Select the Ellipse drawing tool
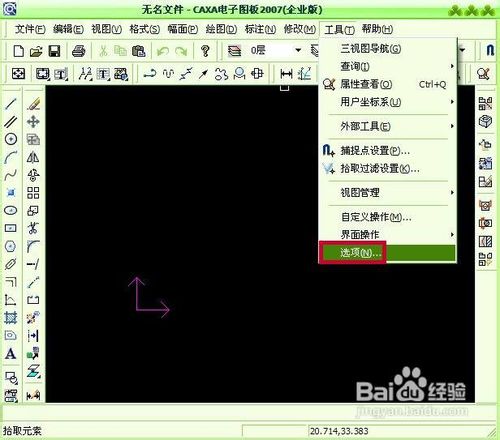500x440 pixels. [11, 210]
